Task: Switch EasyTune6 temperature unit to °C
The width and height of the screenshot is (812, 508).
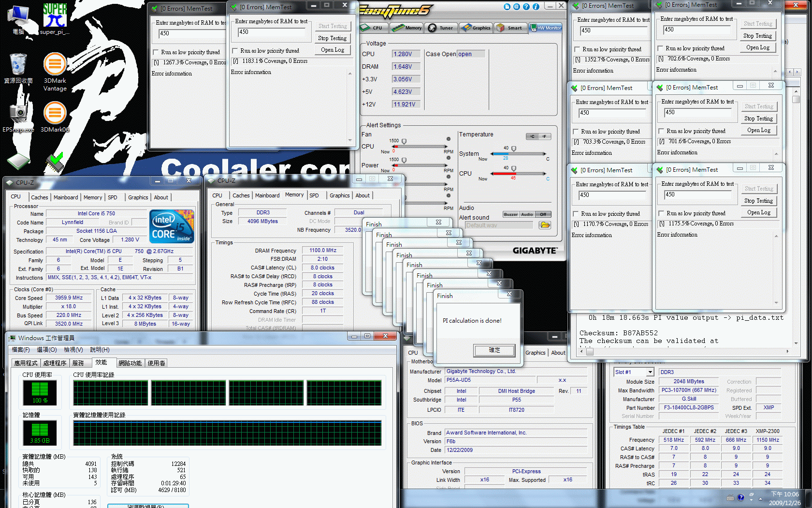Action: point(532,136)
